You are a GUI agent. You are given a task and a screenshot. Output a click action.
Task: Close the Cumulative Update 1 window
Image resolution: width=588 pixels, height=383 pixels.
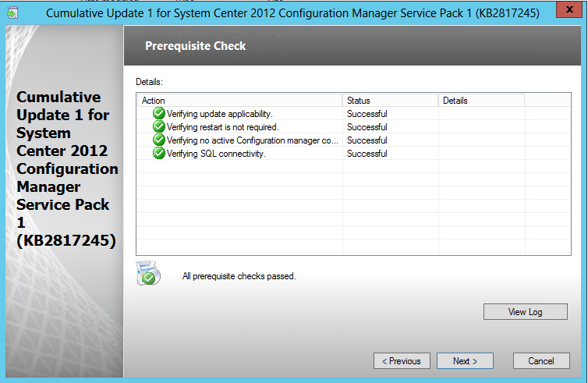click(x=569, y=9)
